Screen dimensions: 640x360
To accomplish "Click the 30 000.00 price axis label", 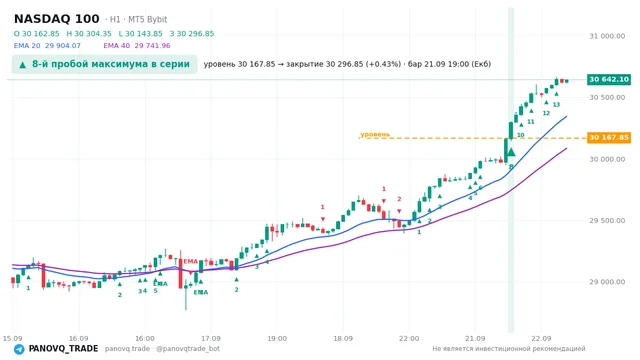I will coord(607,159).
